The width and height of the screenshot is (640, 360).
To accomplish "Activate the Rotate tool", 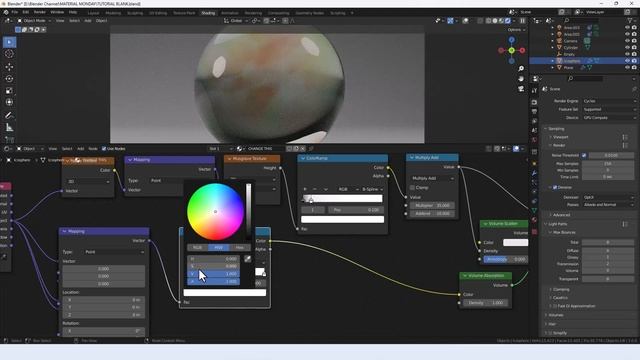I will (x=9, y=78).
